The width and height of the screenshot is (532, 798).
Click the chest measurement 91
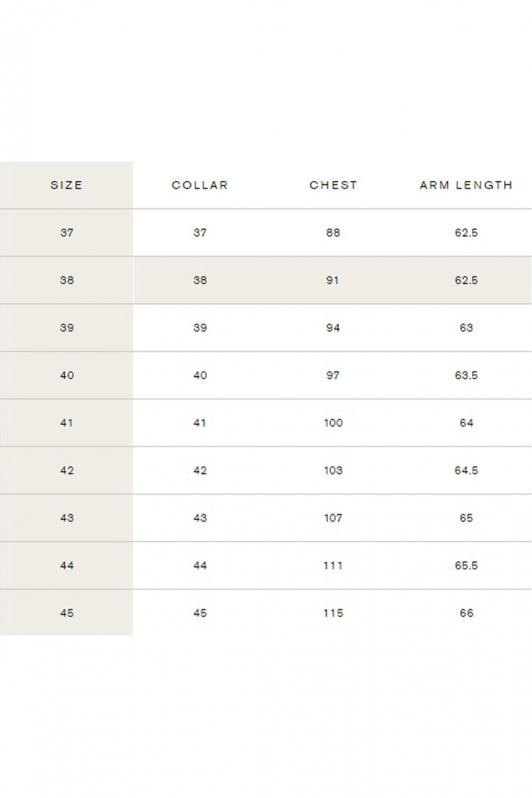pyautogui.click(x=333, y=281)
